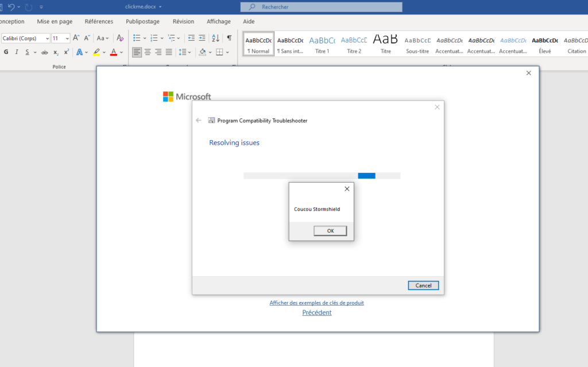This screenshot has height=367, width=588.
Task: Switch to the Révision tab
Action: 183,21
